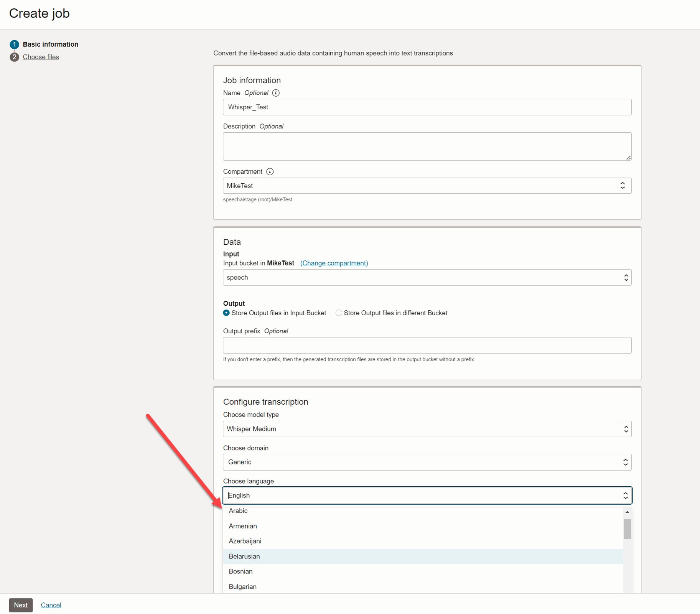Select Armenian in the language list
The image size is (700, 614).
(x=243, y=526)
